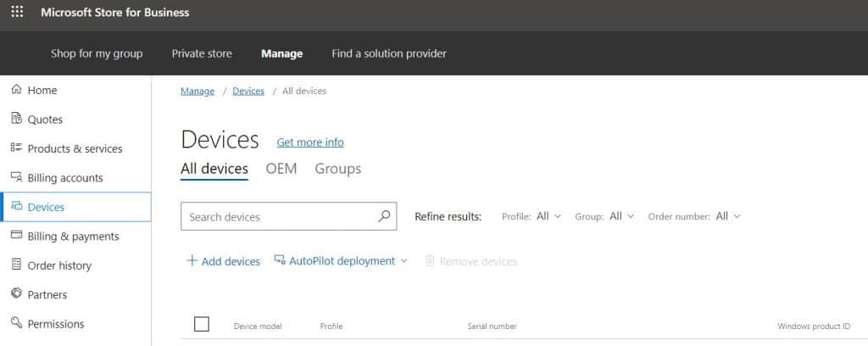
Task: Open Order history sidebar label
Action: point(59,265)
